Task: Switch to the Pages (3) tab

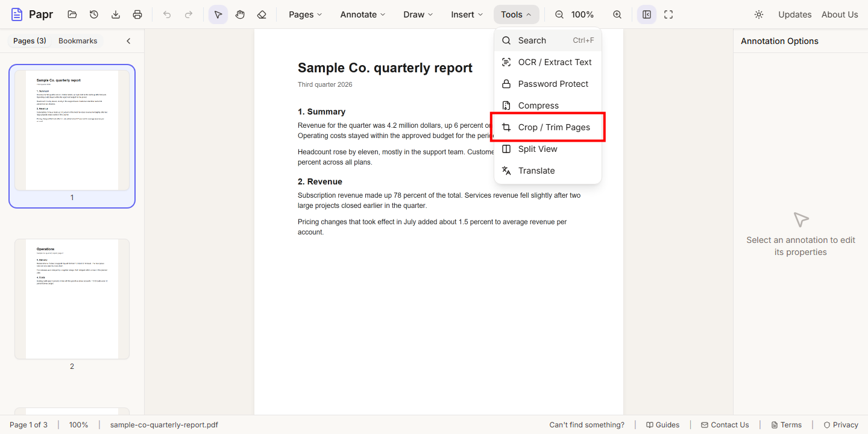Action: click(x=30, y=41)
